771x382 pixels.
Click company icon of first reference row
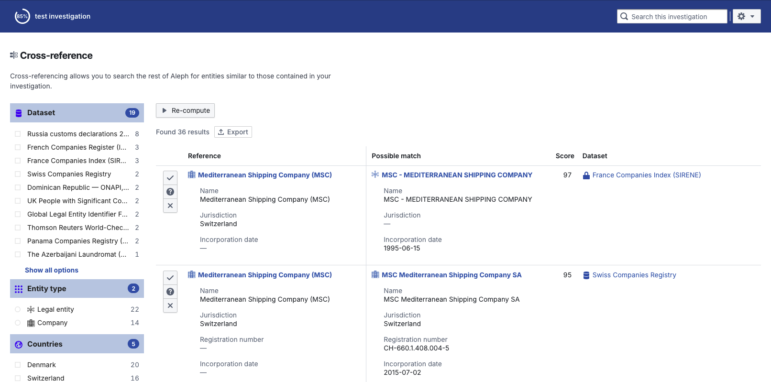[192, 175]
